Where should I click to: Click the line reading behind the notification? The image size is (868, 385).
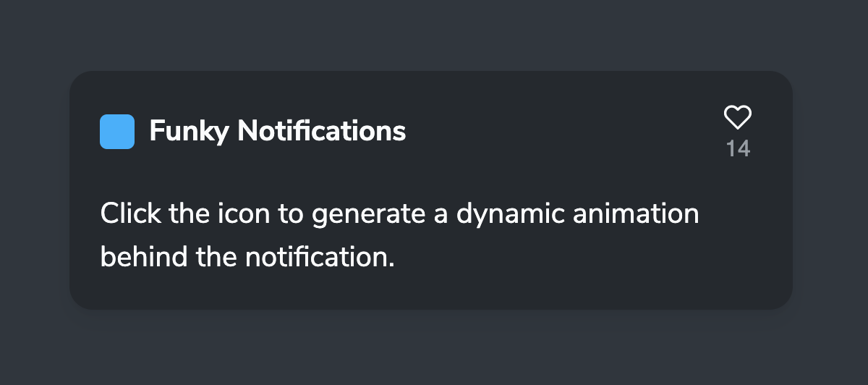click(247, 256)
